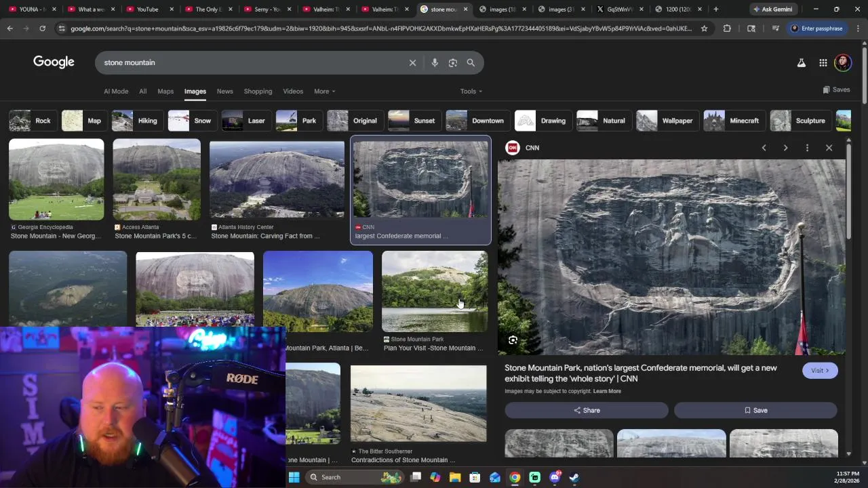The height and width of the screenshot is (488, 868).
Task: Click the browser address bar URL
Action: pos(381,28)
